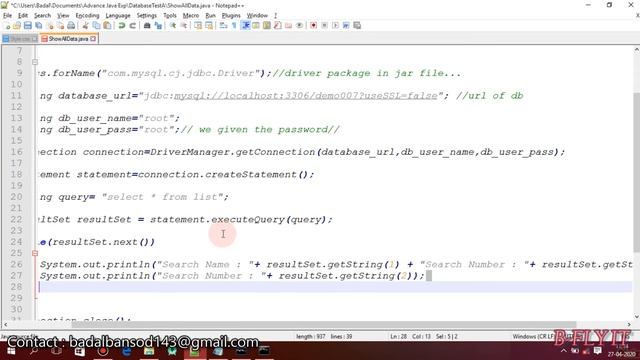Collapse the fold marker at line 8
The width and height of the screenshot is (640, 360).
pyautogui.click(x=35, y=62)
